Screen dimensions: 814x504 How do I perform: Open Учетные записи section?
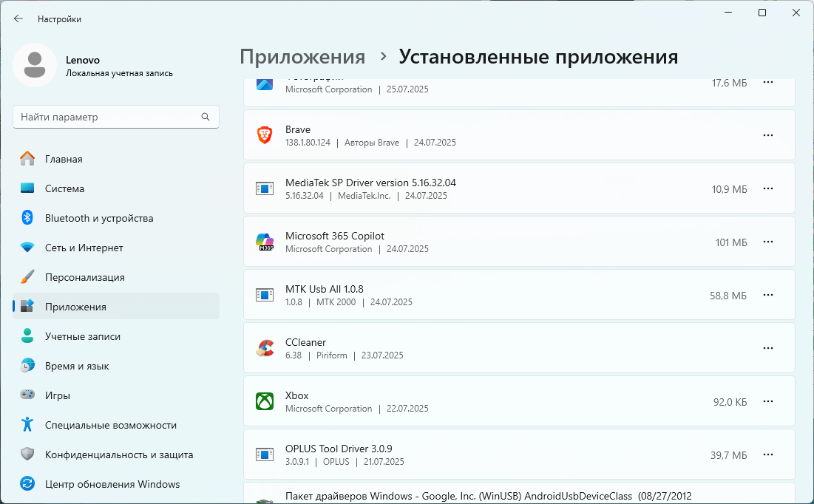pos(116,336)
